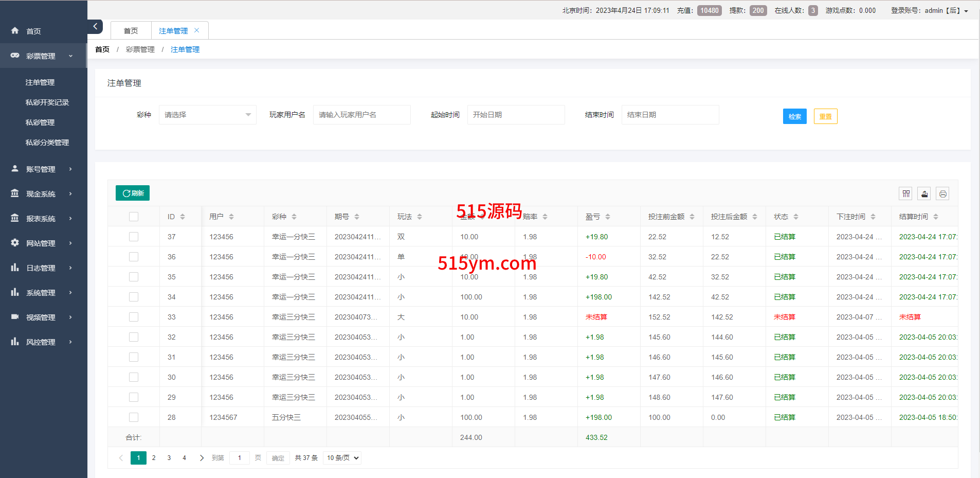Viewport: 980px width, 478px height.
Task: Click the column filter icon above table
Action: 905,193
